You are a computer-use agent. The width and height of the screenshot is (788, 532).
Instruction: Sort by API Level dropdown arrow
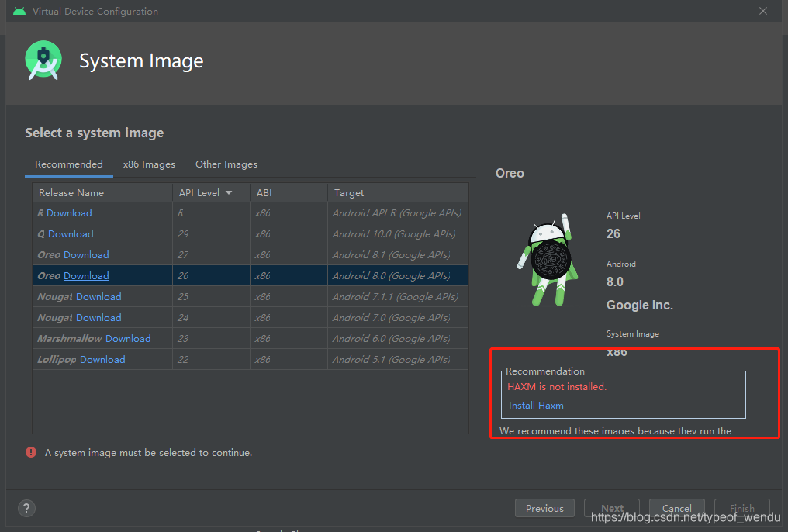[x=229, y=193]
